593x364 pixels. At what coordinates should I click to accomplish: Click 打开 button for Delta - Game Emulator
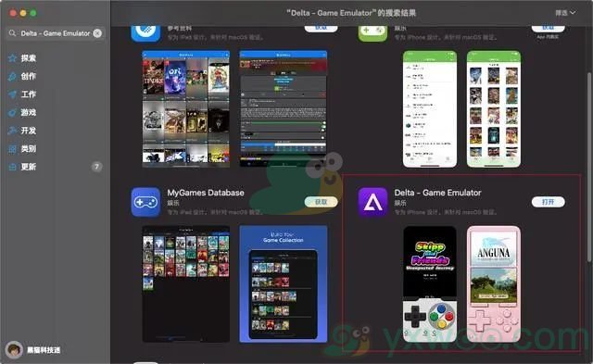(548, 202)
